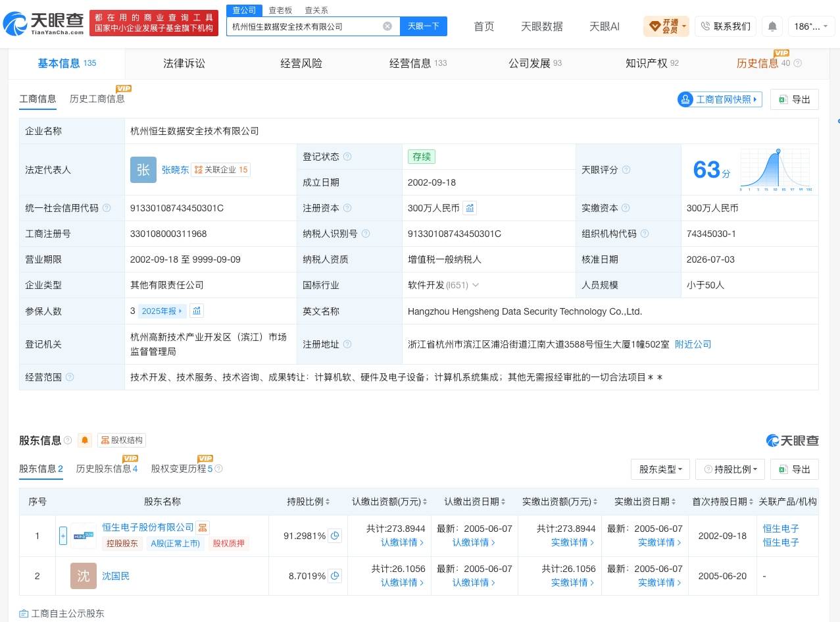
Task: Open help icon beside 统一社会信用代码
Action: click(107, 208)
